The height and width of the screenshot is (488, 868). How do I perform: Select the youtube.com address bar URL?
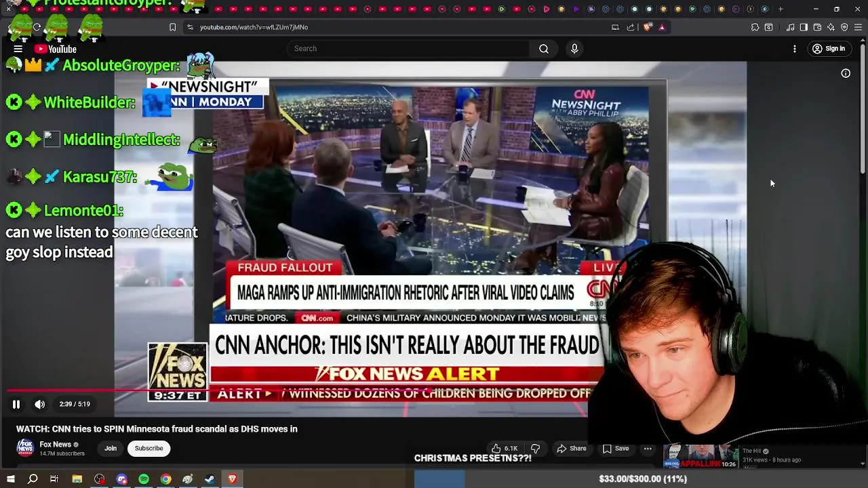254,27
